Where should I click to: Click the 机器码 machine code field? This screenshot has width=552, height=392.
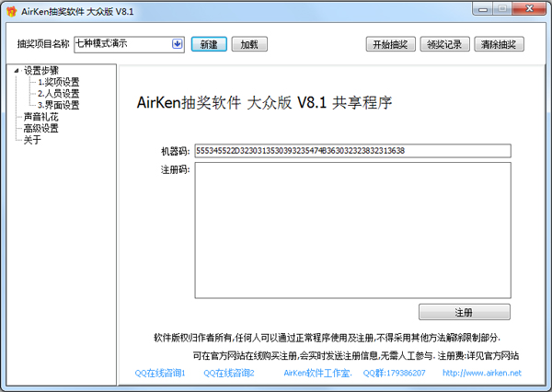click(x=352, y=151)
